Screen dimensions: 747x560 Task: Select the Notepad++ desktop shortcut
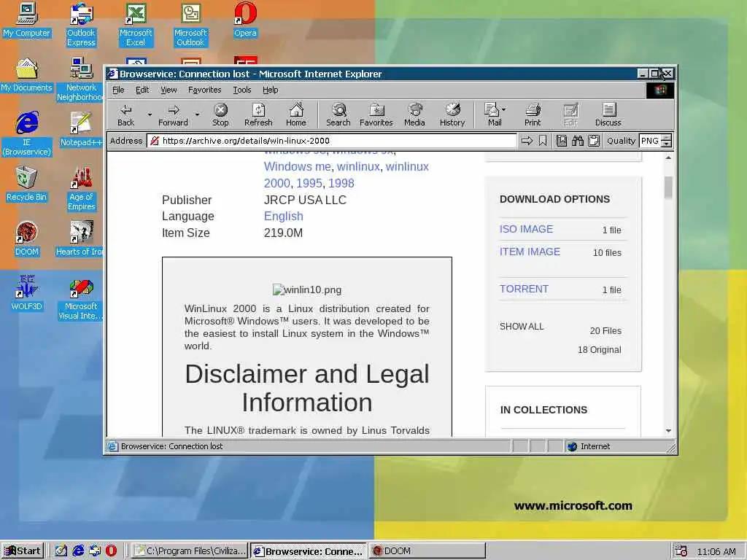[x=81, y=130]
